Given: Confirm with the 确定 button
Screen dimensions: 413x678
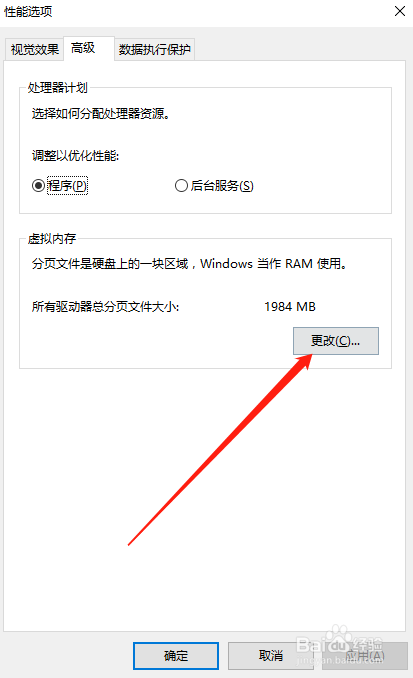Looking at the screenshot, I should click(x=176, y=656).
